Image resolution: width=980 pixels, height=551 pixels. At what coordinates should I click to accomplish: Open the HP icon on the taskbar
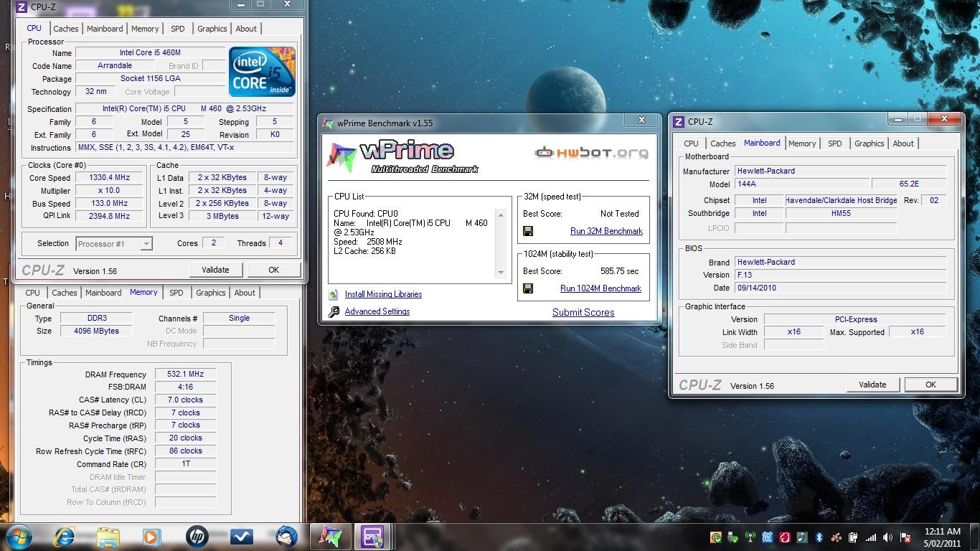click(x=197, y=537)
